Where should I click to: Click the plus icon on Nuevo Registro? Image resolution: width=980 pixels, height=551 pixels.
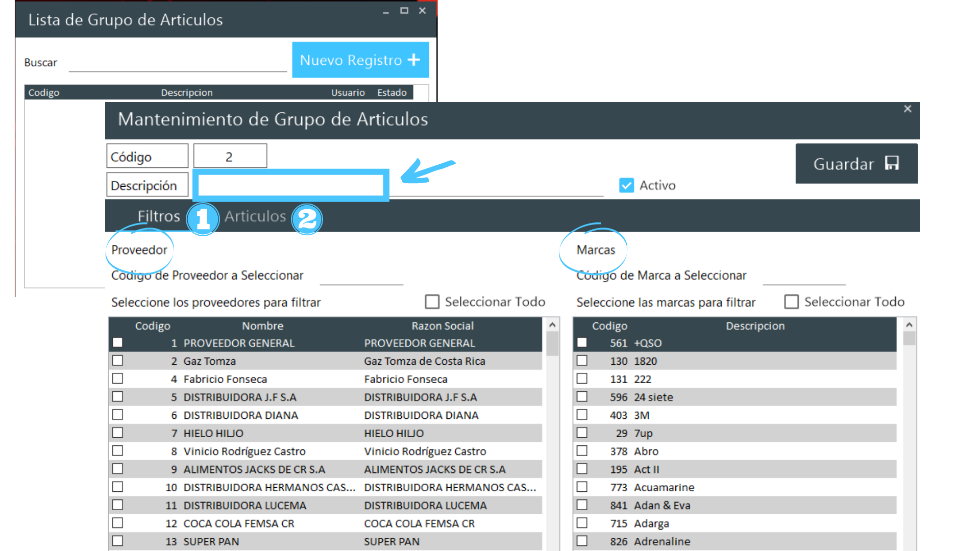(x=414, y=60)
